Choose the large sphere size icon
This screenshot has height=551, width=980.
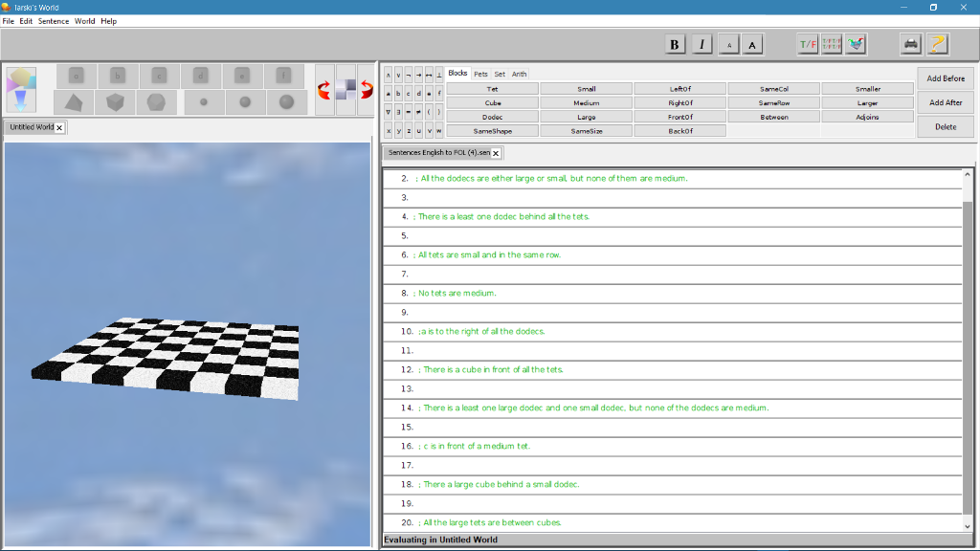(x=286, y=102)
